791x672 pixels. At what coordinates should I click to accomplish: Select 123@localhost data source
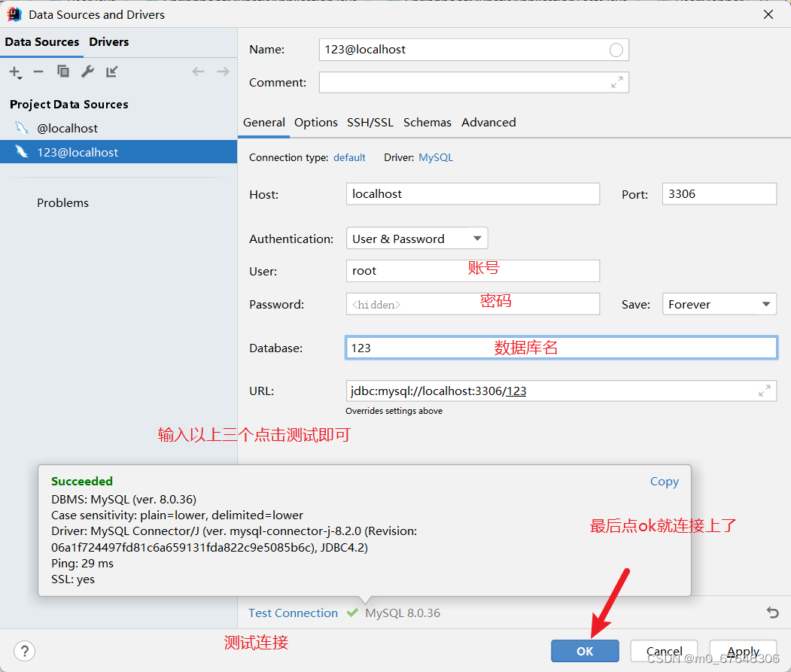119,152
